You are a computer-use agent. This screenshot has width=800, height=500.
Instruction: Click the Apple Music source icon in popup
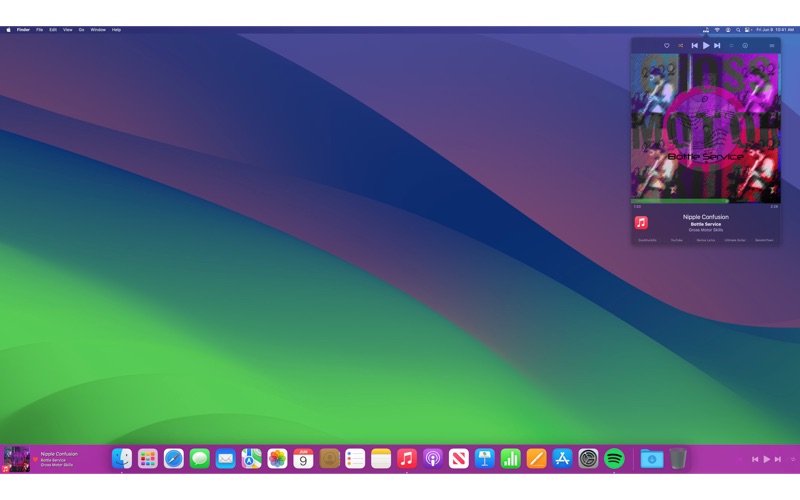(x=641, y=222)
